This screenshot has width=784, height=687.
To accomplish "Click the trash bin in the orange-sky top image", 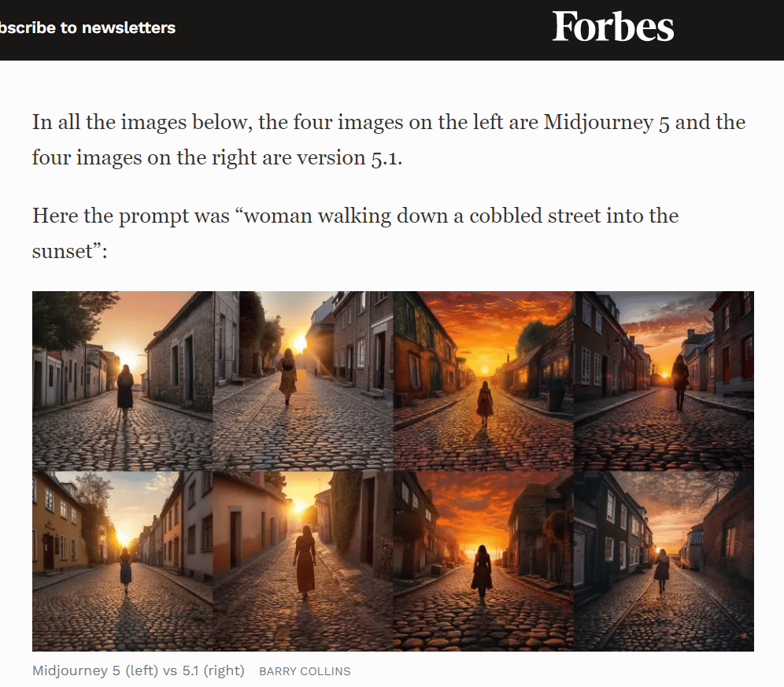I will [x=556, y=395].
